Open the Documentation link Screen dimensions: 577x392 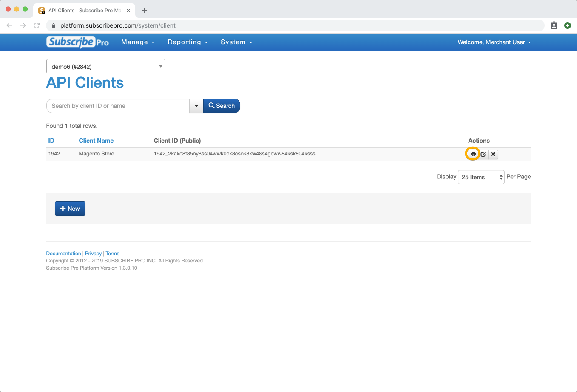point(63,254)
